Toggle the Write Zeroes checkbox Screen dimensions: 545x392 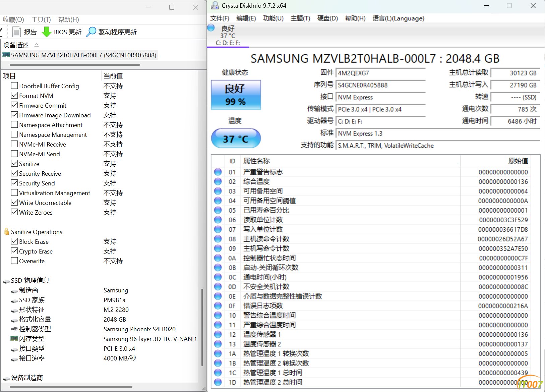pyautogui.click(x=14, y=212)
